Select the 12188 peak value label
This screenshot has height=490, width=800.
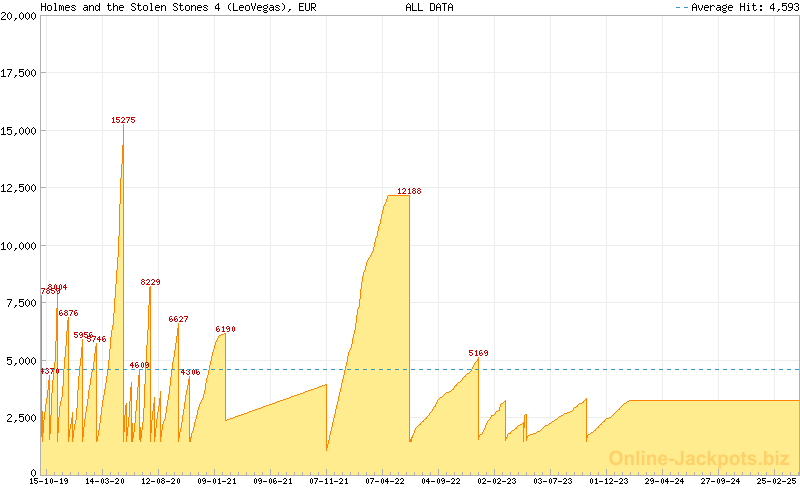tap(409, 191)
